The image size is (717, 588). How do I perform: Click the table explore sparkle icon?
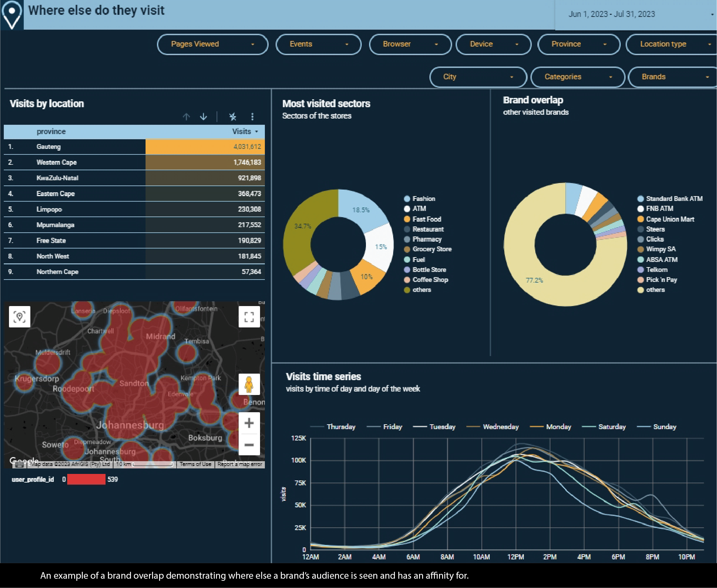[233, 117]
